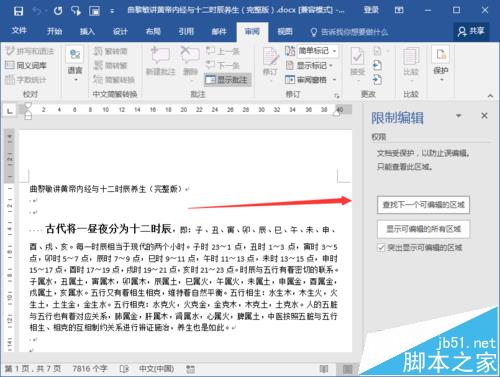
Task: Click Show all editable regions (显示可编辑的所有区域) button
Action: (423, 229)
